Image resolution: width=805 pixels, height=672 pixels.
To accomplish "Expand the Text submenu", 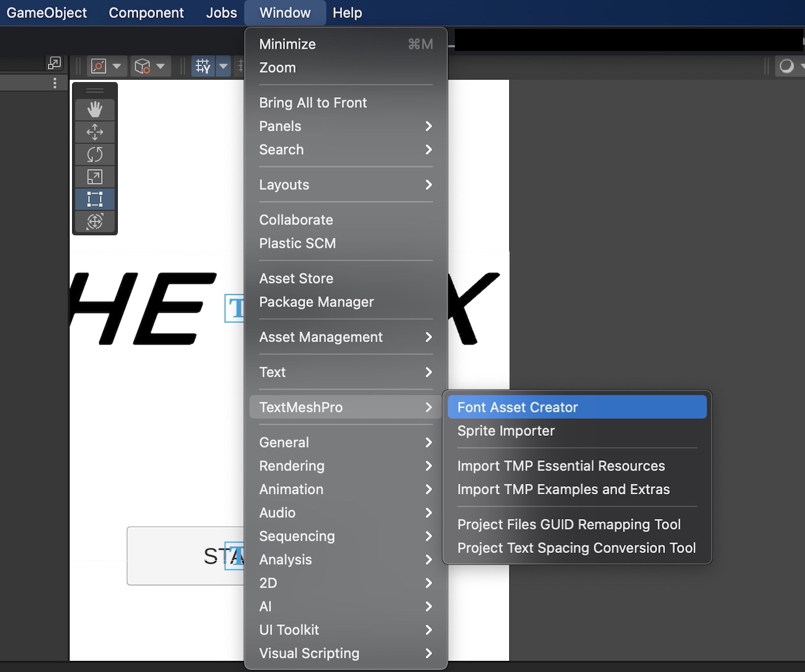I will click(346, 372).
